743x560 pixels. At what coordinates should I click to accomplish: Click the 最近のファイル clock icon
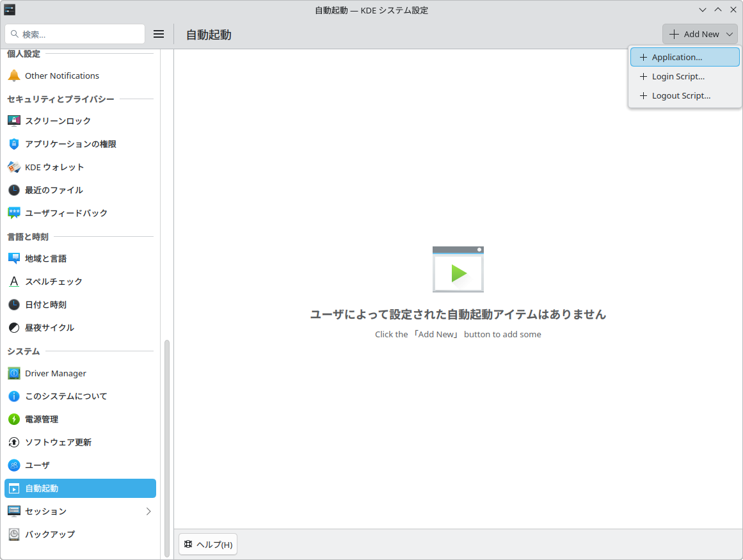click(14, 191)
